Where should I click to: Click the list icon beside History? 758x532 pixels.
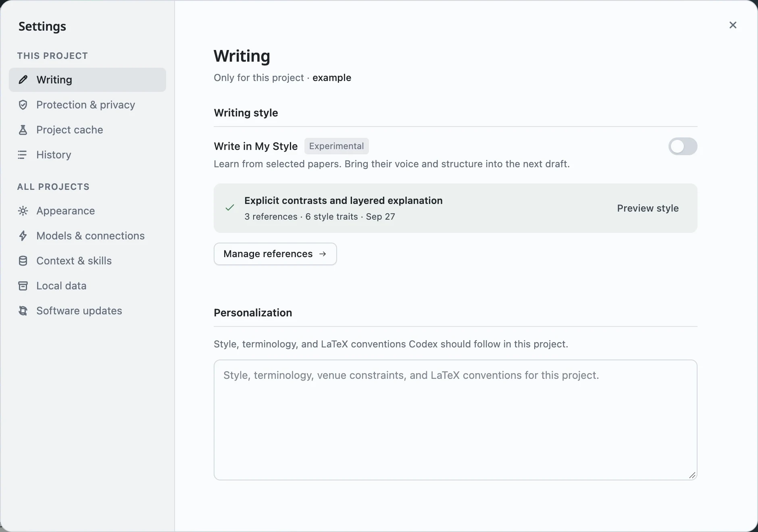pyautogui.click(x=23, y=155)
